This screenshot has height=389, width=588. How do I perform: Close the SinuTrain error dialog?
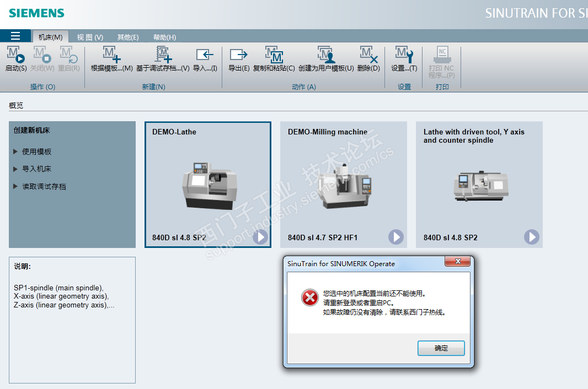(457, 261)
